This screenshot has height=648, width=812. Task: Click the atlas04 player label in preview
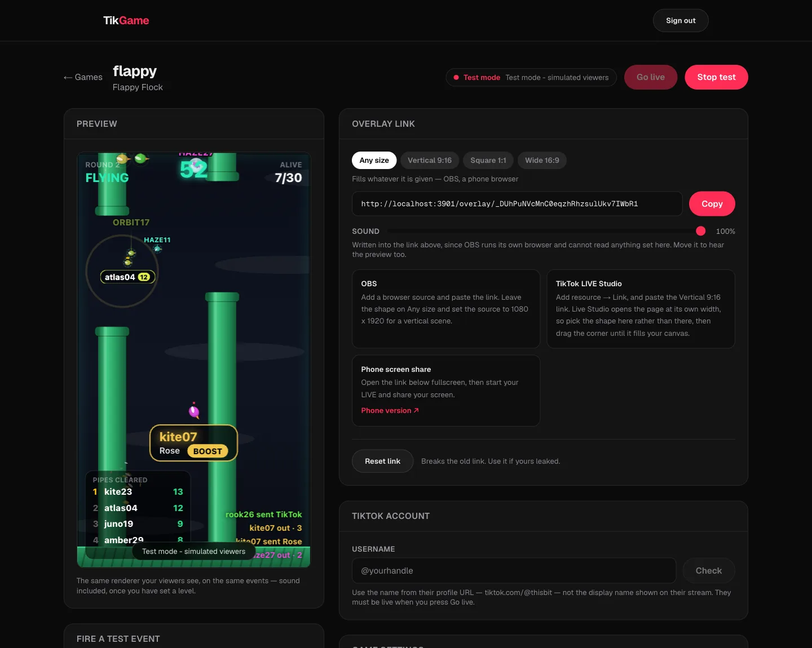[x=127, y=277]
